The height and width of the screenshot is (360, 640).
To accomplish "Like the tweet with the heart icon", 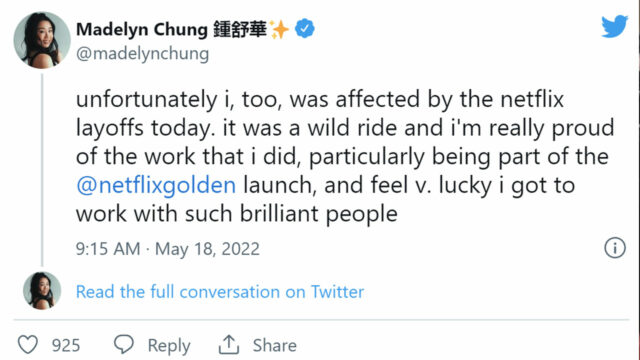I will (x=28, y=344).
